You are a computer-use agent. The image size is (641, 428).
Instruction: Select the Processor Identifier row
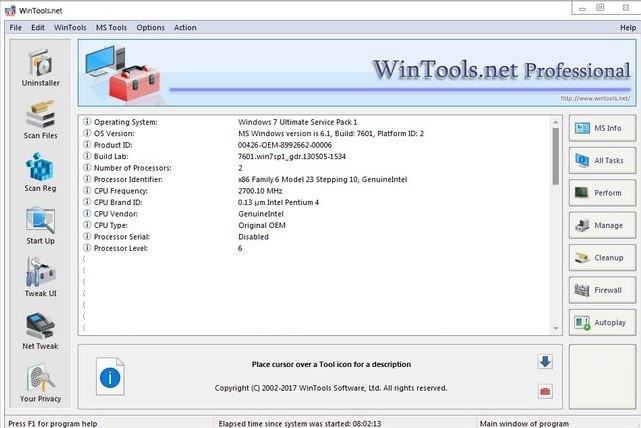tap(315, 179)
